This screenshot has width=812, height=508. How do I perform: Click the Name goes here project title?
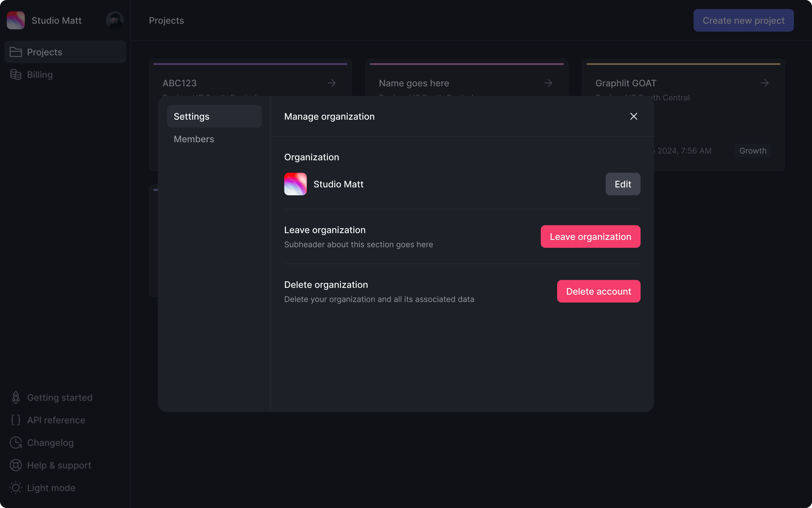[414, 83]
